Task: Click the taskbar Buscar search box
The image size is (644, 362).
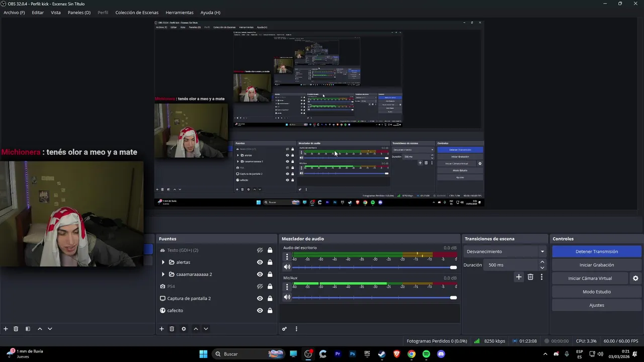Action: click(x=248, y=354)
